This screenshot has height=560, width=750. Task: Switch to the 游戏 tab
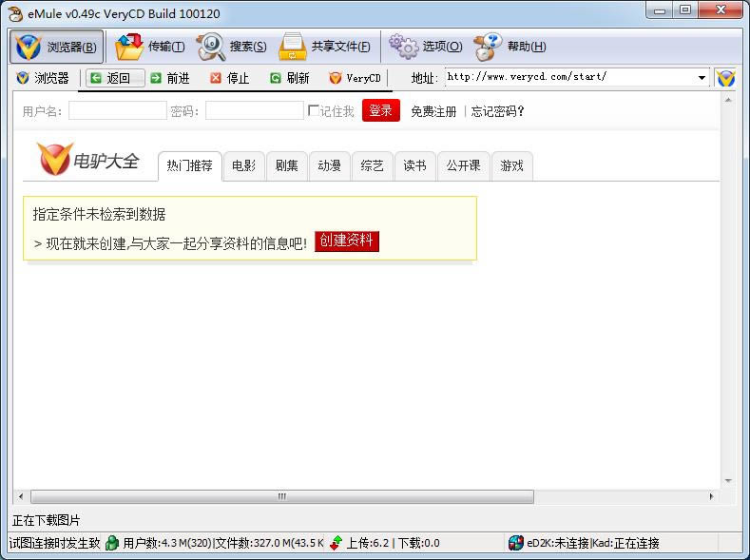[x=511, y=166]
